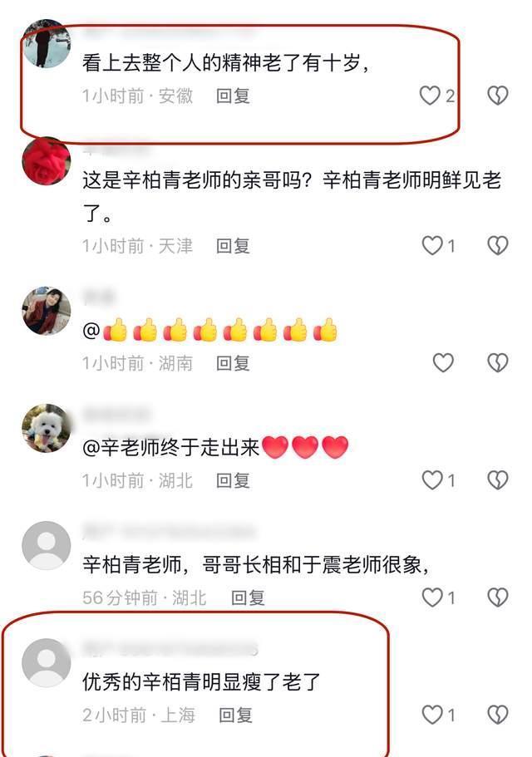Reply to the Shanghai comment
The height and width of the screenshot is (757, 532).
click(235, 715)
